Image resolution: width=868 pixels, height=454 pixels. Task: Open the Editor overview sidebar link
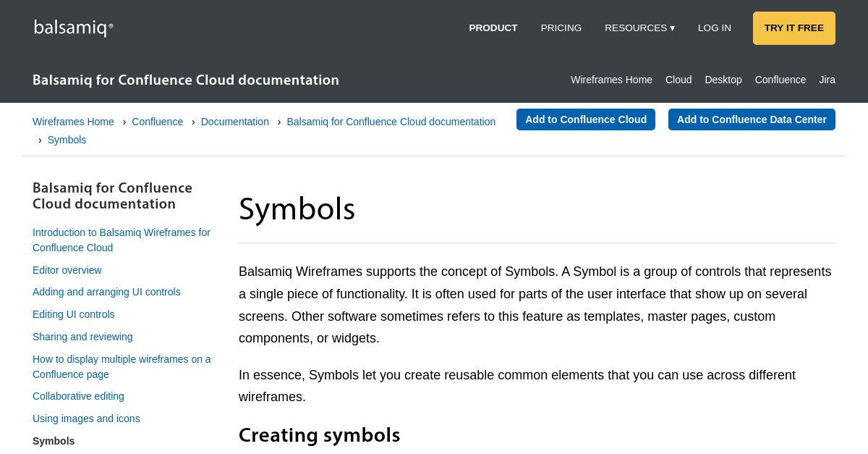tap(67, 270)
